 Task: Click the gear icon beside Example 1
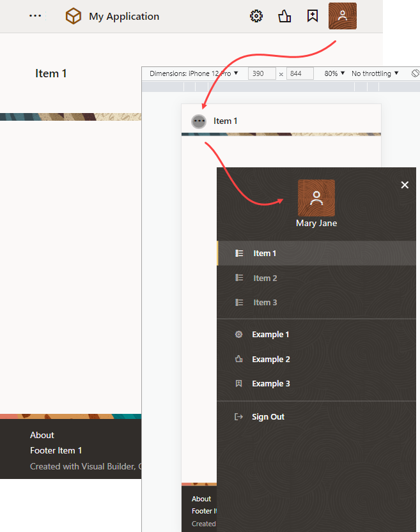(x=239, y=334)
